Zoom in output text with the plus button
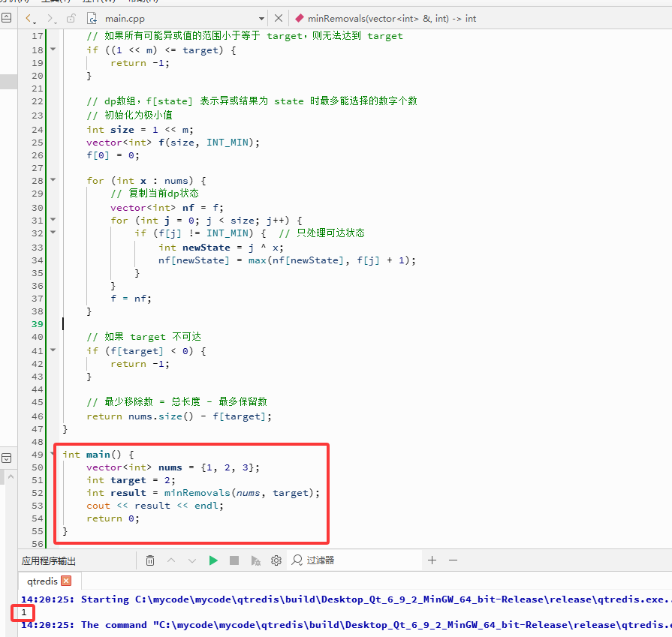The height and width of the screenshot is (637, 672). [x=432, y=560]
